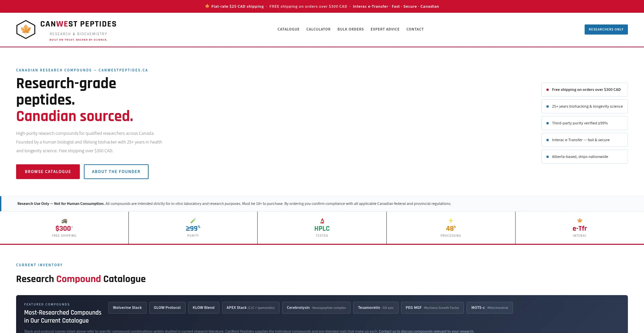The height and width of the screenshot is (333, 644).
Task: Click the Most-Researched Compounds heading
Action: point(63,316)
